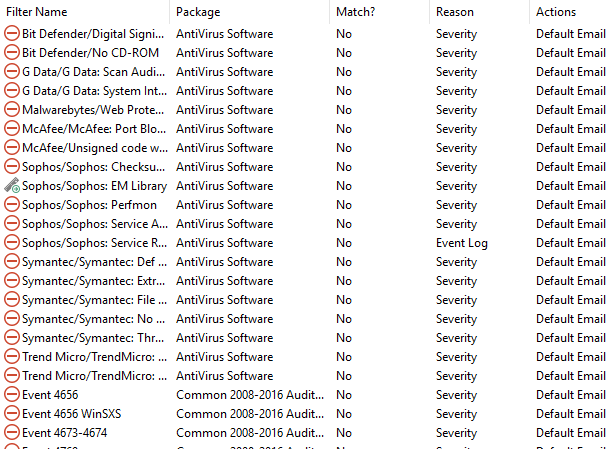Click red icon beside Bit Defender/Digital Signi...
Image resolution: width=616 pixels, height=449 pixels.
pyautogui.click(x=12, y=33)
